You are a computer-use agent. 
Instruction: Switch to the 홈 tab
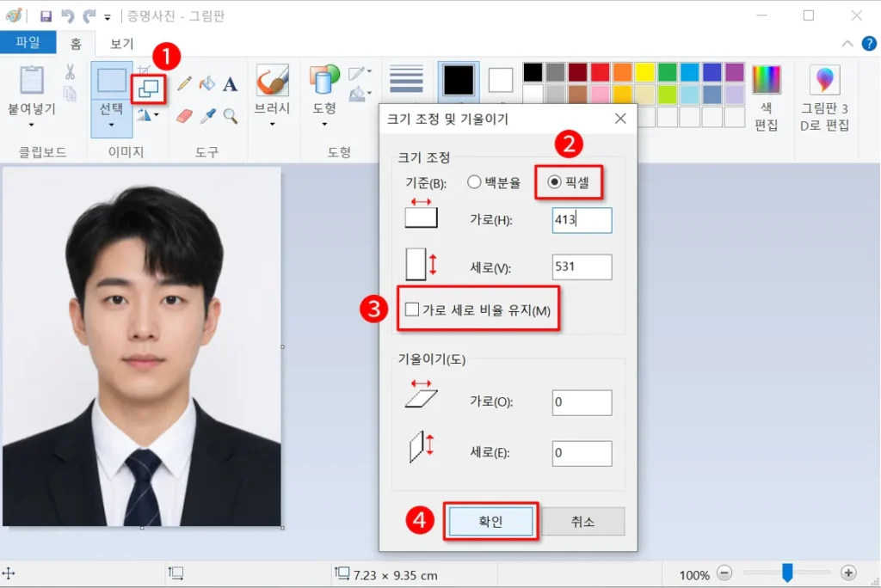[x=76, y=43]
